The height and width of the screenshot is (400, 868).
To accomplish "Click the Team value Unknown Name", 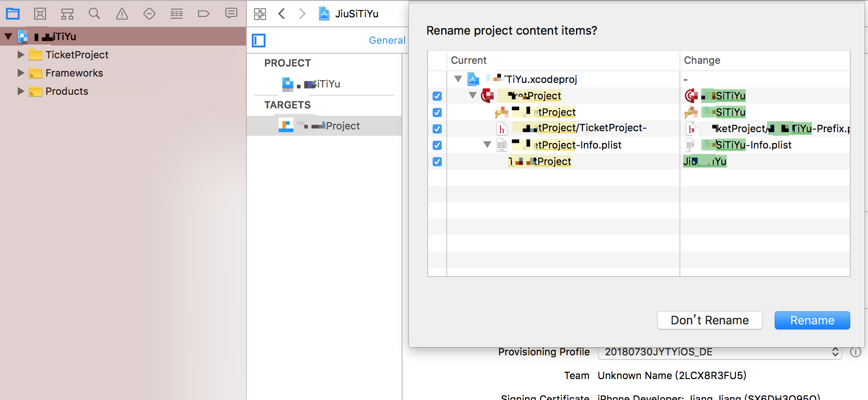I will (x=672, y=375).
